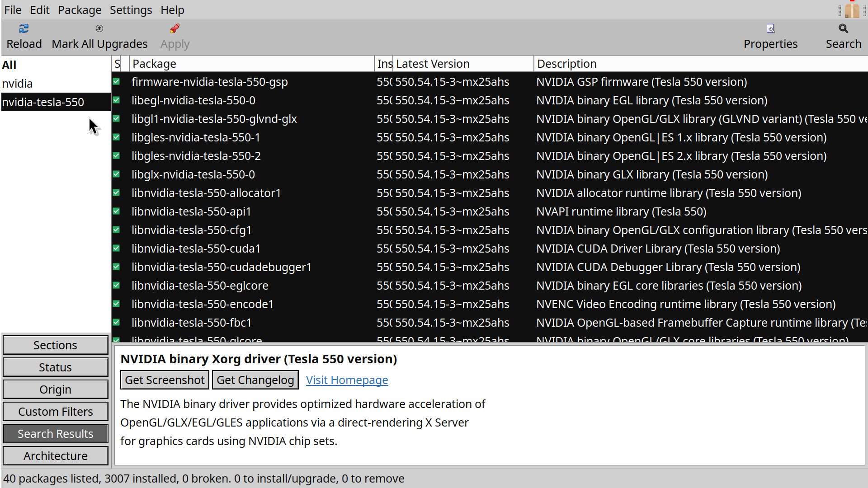Select package name libnvidia-tesla-550-cfg1
Image resolution: width=868 pixels, height=488 pixels.
tap(192, 230)
